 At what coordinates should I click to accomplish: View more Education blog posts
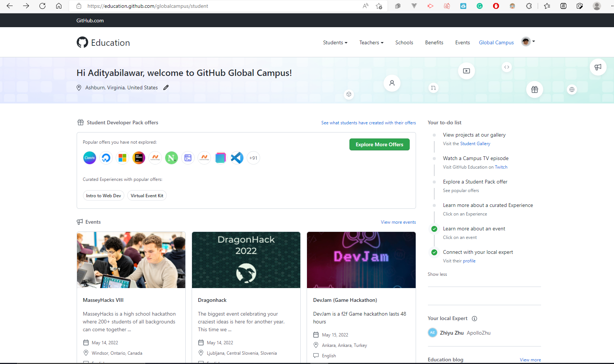[x=530, y=360]
